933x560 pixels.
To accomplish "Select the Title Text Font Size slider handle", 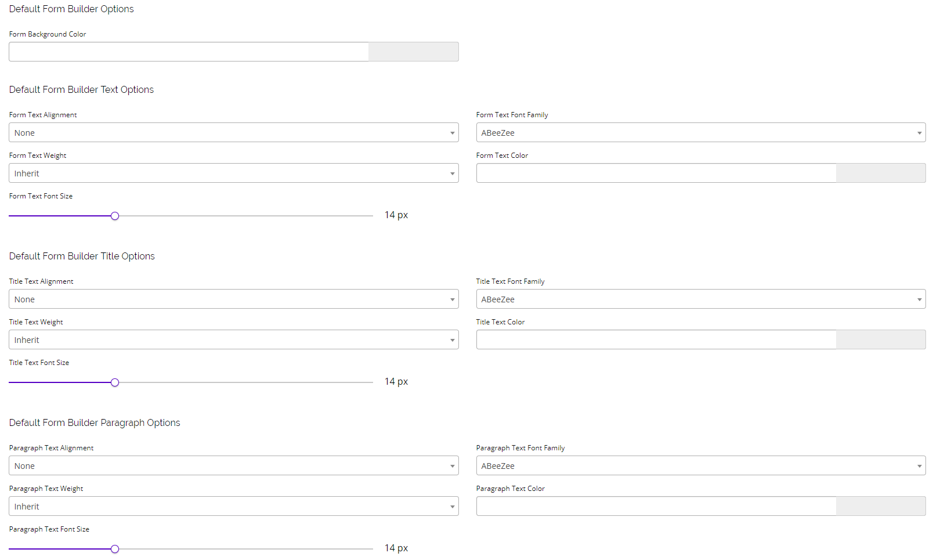I will click(x=114, y=382).
